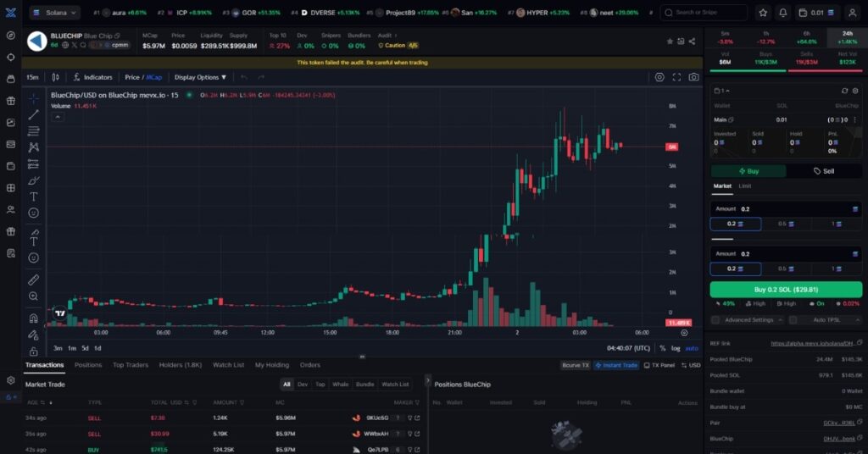Filter market trades by Whale

tap(341, 385)
